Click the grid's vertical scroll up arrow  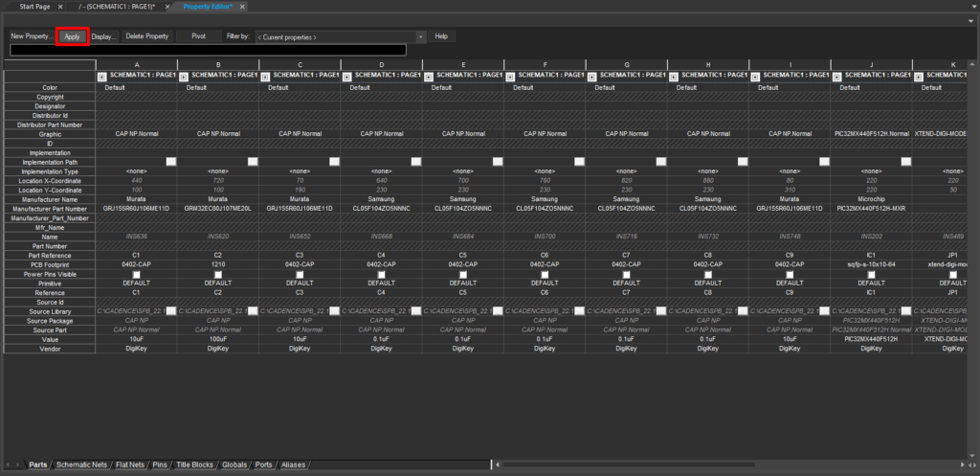point(972,64)
